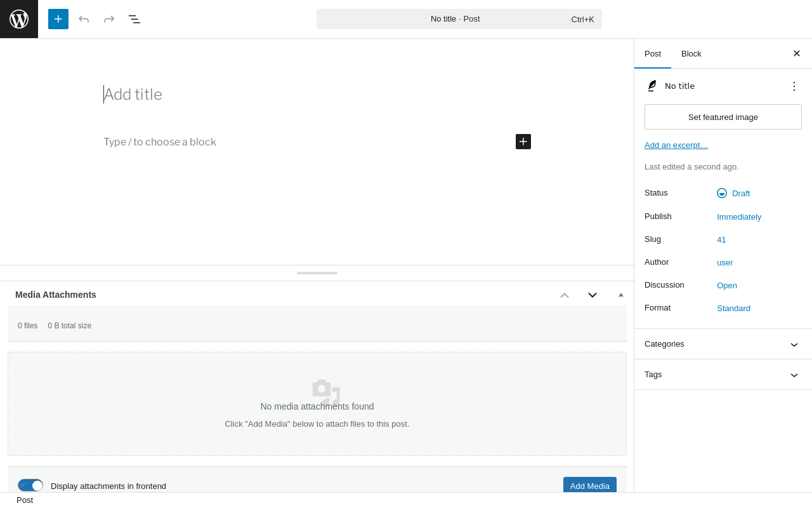Add a block with the black plus
This screenshot has width=812, height=508.
[x=523, y=142]
